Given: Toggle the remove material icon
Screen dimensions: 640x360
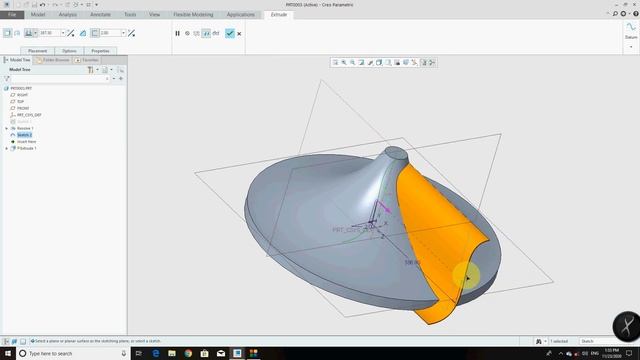Looking at the screenshot, I should 83,33.
